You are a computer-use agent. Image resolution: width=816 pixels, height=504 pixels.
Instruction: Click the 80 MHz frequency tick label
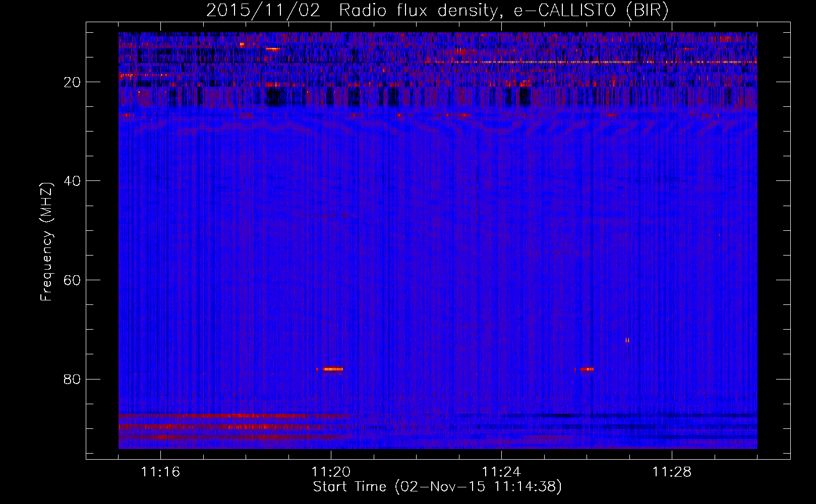point(73,379)
